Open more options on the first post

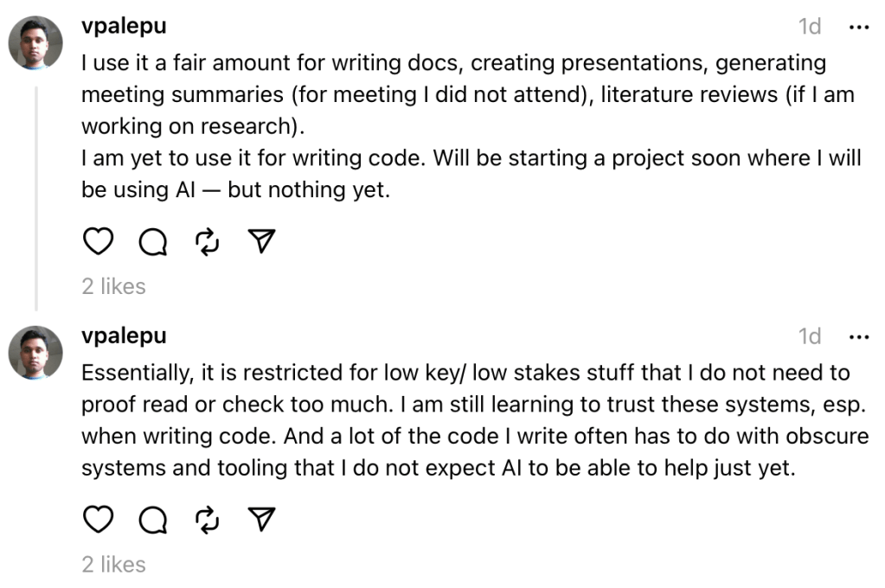tap(858, 27)
